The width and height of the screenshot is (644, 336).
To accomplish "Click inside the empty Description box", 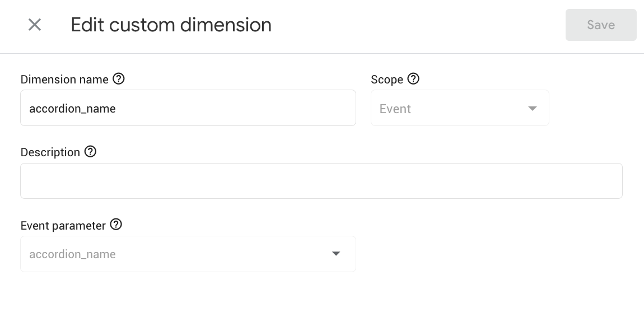I will click(321, 180).
